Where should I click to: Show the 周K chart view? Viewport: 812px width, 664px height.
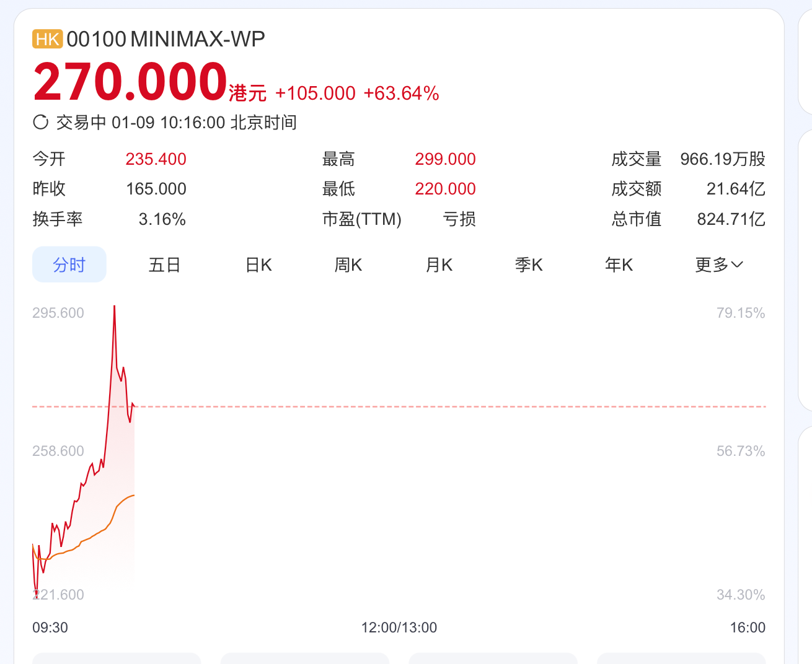click(348, 265)
